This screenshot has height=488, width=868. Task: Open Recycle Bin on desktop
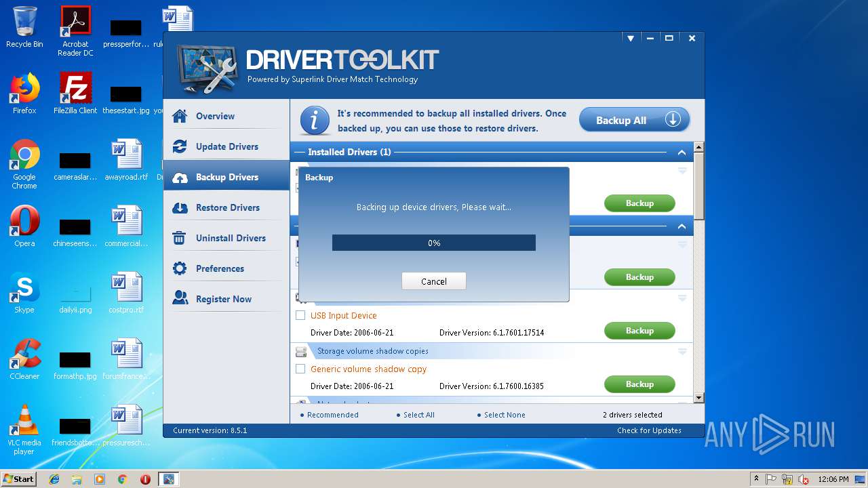coord(24,27)
